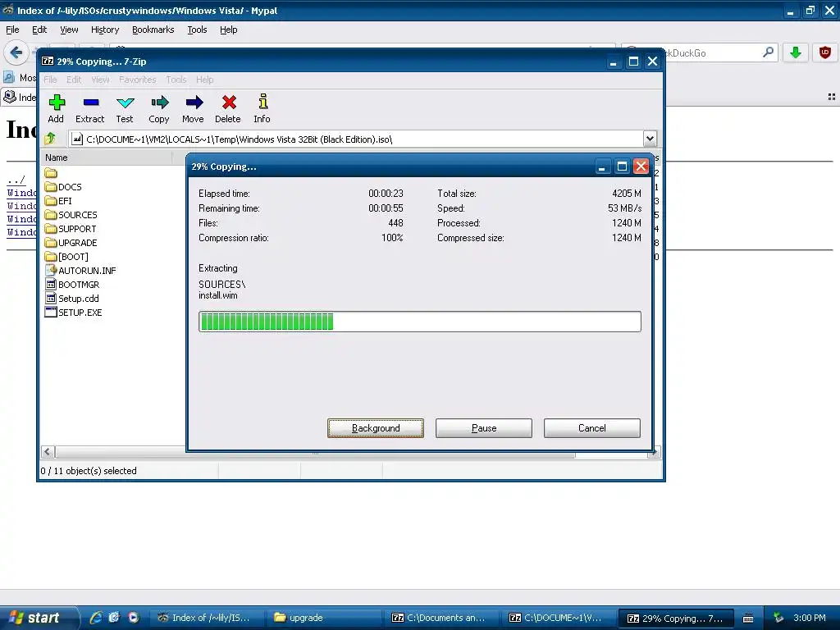Viewport: 840px width, 630px height.
Task: Click the Name column header
Action: 107,157
